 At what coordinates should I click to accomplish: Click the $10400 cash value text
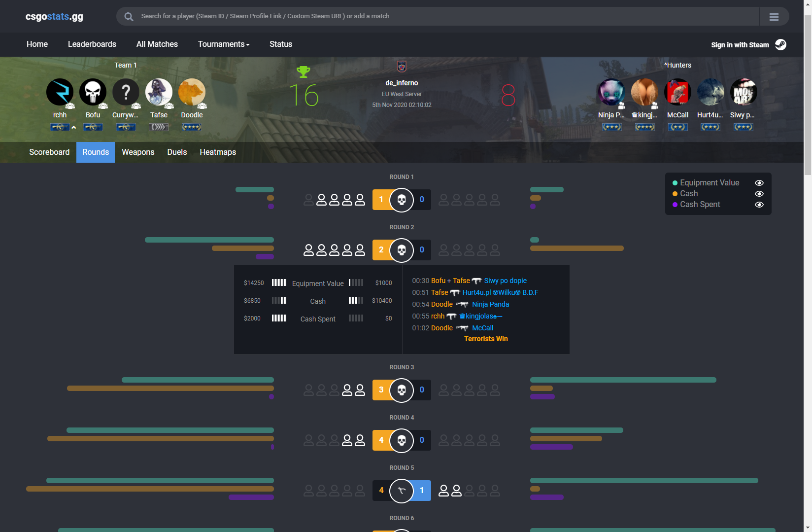click(382, 301)
